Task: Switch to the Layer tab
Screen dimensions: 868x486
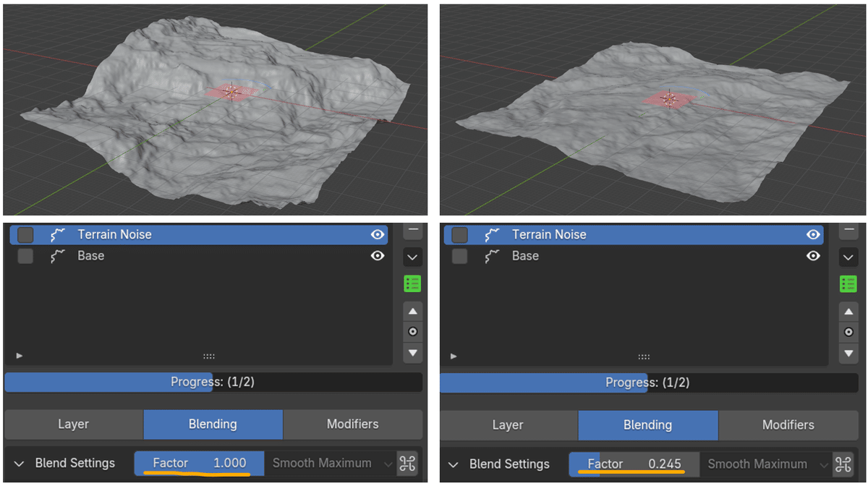Action: [x=73, y=425]
